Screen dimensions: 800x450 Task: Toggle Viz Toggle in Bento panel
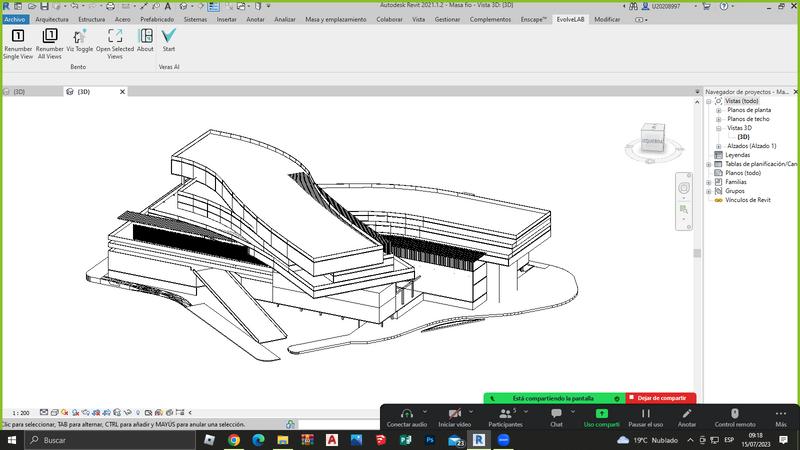click(80, 36)
